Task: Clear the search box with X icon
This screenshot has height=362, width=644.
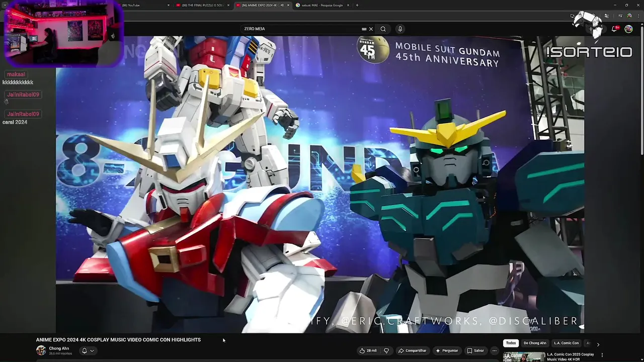Action: [371, 29]
